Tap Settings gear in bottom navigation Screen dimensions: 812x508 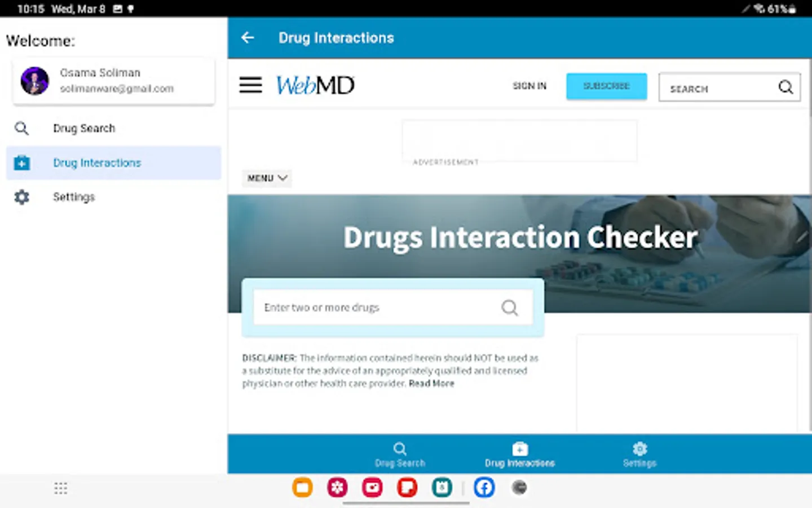coord(639,449)
